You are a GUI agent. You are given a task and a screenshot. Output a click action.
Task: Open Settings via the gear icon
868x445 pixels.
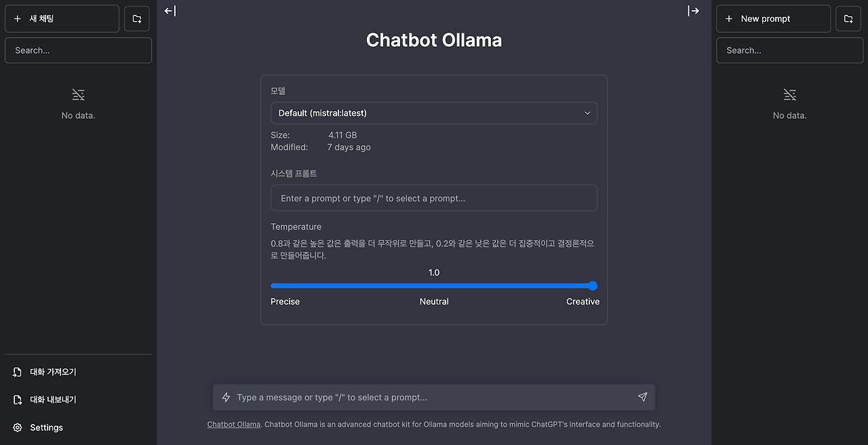(x=16, y=427)
